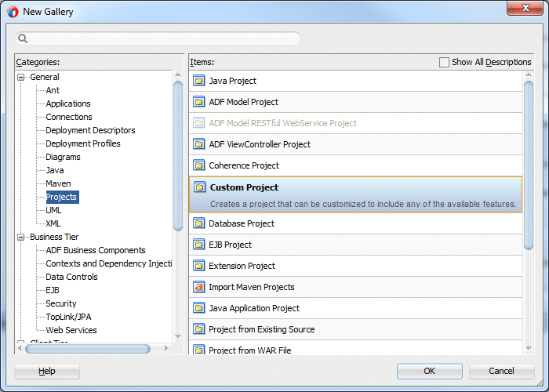Select the Security category

pos(61,303)
